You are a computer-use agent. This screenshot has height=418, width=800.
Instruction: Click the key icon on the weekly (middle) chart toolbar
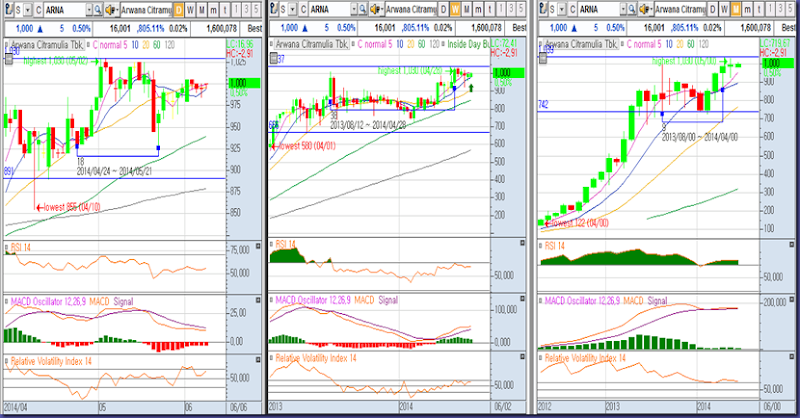point(273,9)
